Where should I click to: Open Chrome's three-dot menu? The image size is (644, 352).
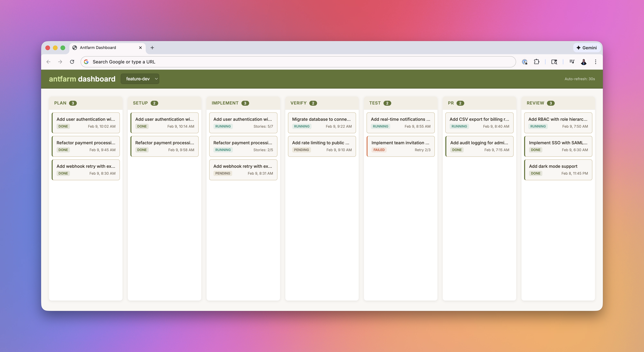596,62
